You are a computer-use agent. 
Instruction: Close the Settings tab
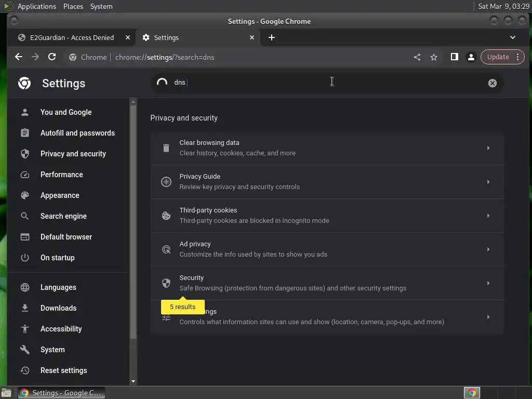pos(252,37)
